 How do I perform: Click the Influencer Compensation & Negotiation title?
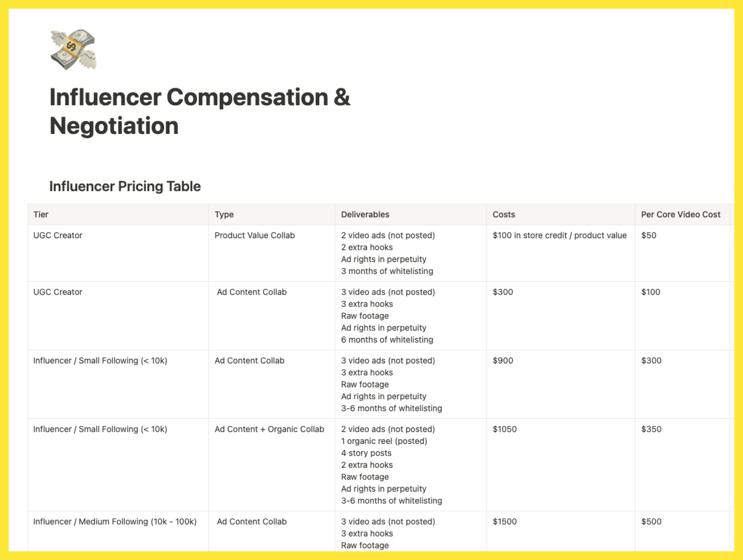200,111
